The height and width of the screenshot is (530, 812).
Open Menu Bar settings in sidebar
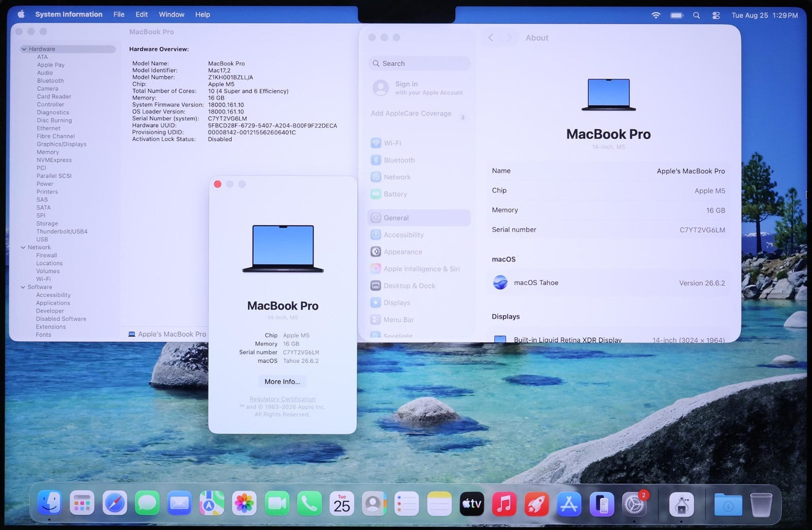tap(419, 320)
